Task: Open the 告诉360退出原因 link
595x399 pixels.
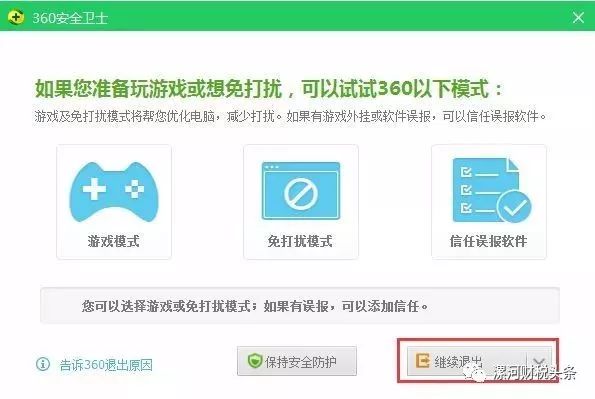Action: coord(106,365)
